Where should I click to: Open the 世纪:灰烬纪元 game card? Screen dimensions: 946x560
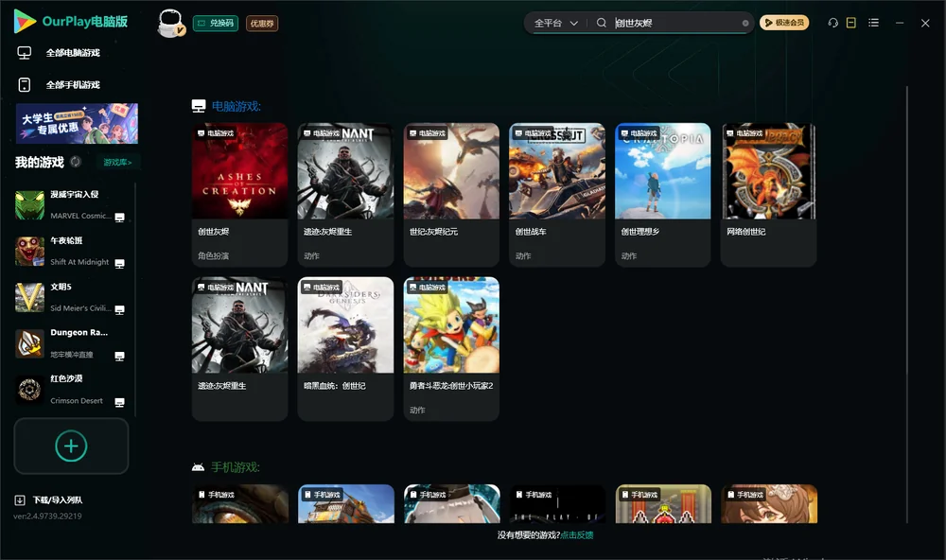pos(451,194)
